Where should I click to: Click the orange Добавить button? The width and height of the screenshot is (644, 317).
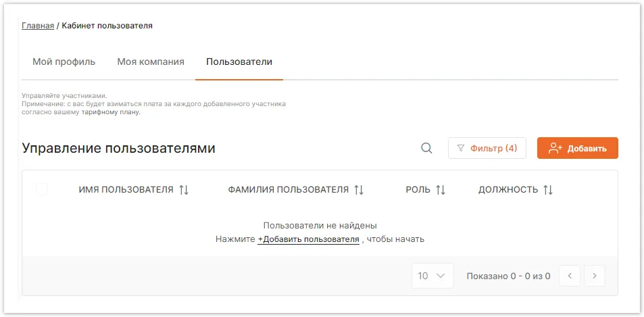pyautogui.click(x=578, y=148)
